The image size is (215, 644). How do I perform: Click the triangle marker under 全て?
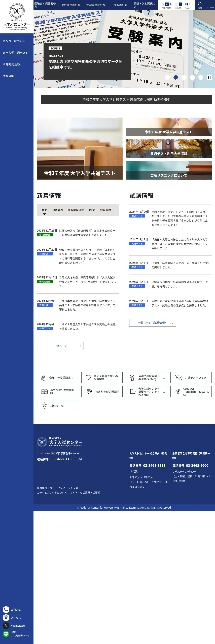coord(44,214)
